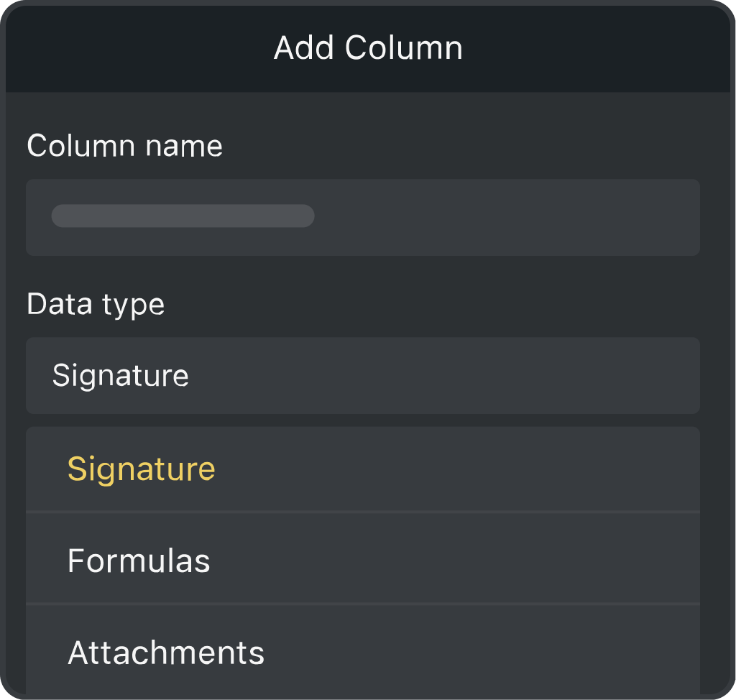Click the Column name input field
Viewport: 736px width, 700px height.
click(x=363, y=216)
